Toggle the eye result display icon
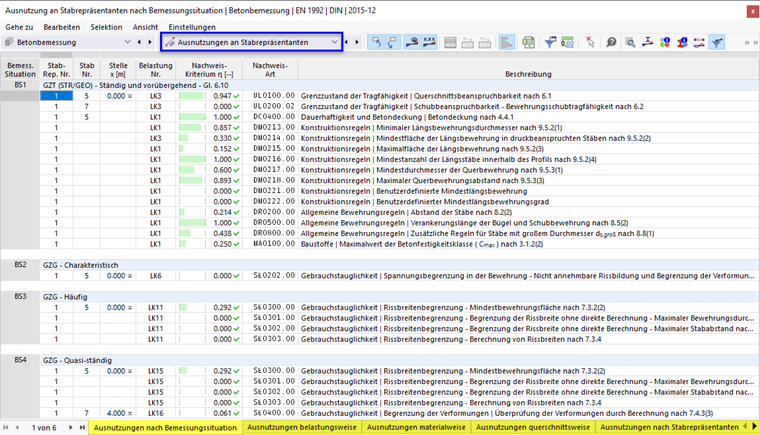 point(412,42)
